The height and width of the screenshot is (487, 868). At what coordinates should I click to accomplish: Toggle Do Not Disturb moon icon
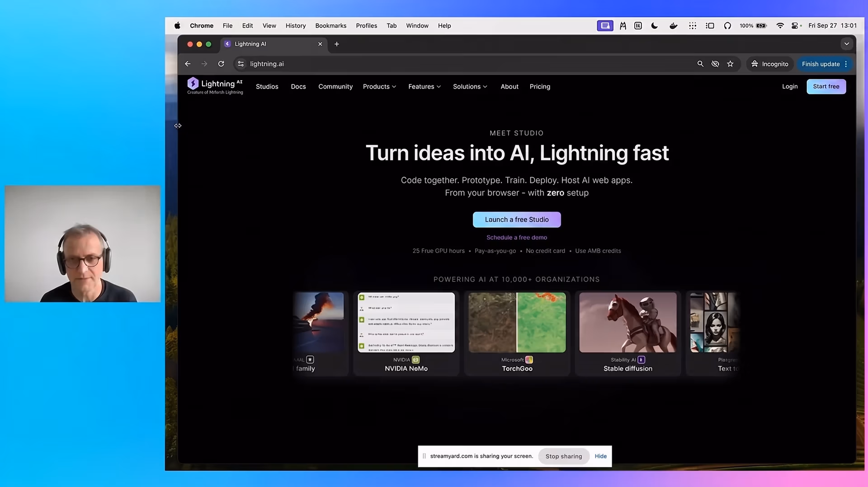pos(654,26)
